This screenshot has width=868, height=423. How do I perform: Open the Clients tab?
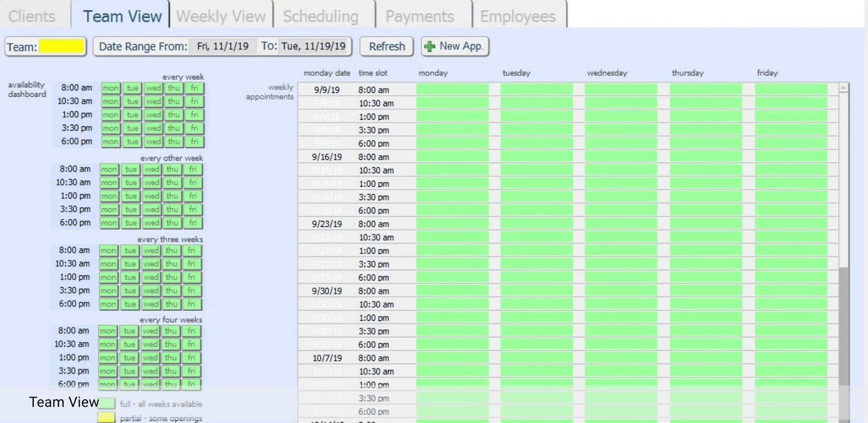click(32, 16)
